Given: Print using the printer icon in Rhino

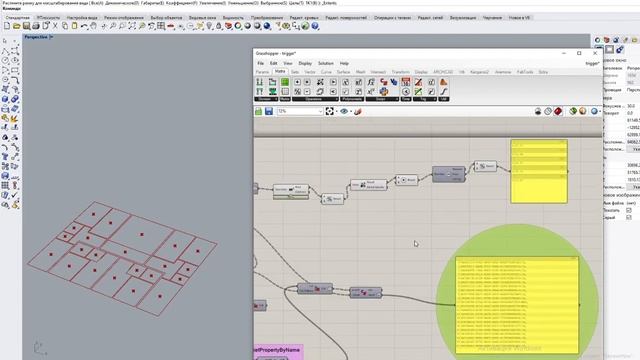Looking at the screenshot, I should [36, 26].
